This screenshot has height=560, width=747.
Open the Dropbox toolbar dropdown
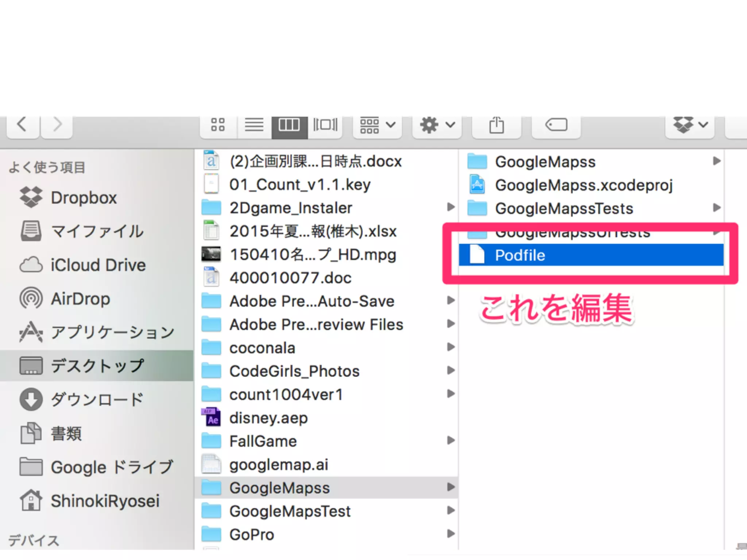pos(689,125)
